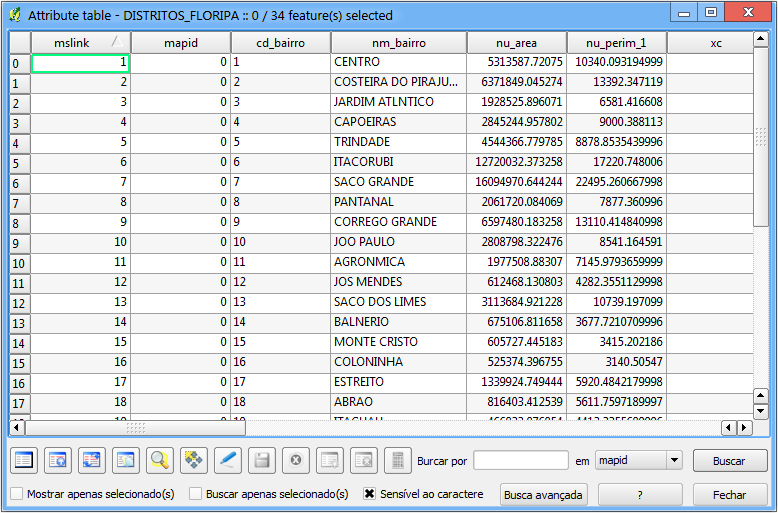Sort by nu_perim_1 column header
This screenshot has height=513, width=778.
click(617, 43)
